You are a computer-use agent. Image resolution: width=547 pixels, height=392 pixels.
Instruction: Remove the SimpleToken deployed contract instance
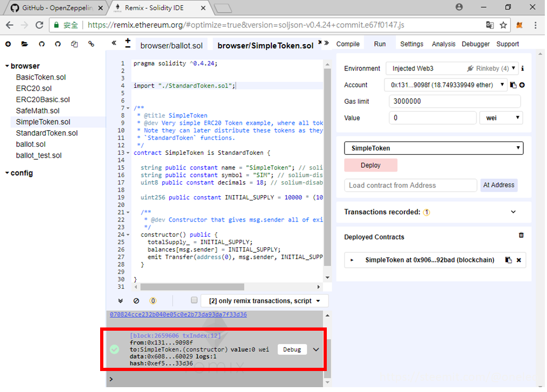click(x=519, y=260)
